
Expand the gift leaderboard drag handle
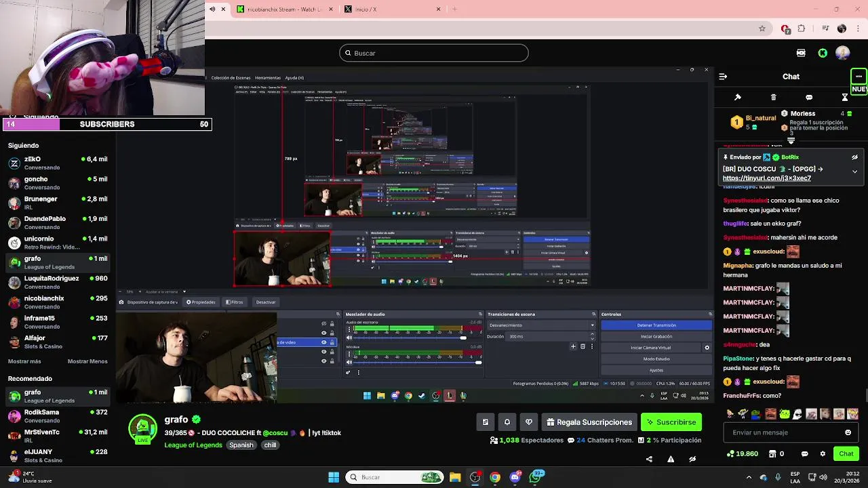coord(791,141)
